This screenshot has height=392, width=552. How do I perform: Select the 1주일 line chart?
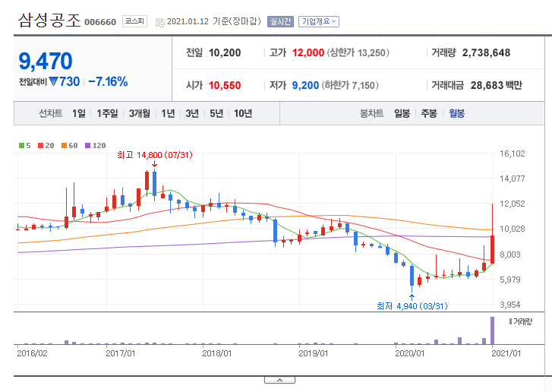click(107, 113)
